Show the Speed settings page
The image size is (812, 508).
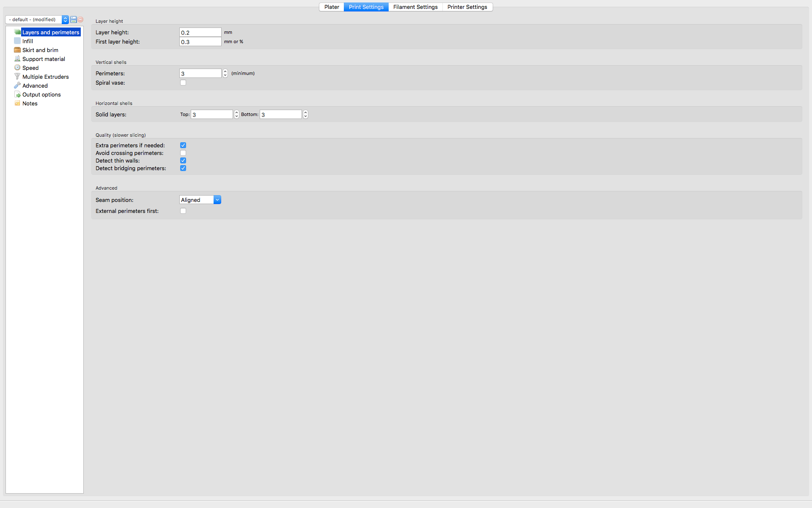coord(30,68)
